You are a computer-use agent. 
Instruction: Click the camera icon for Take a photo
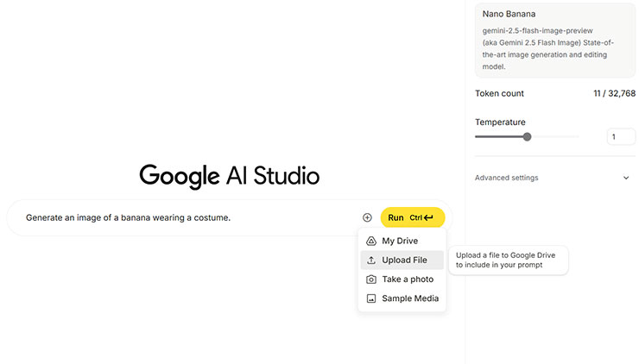(x=371, y=279)
